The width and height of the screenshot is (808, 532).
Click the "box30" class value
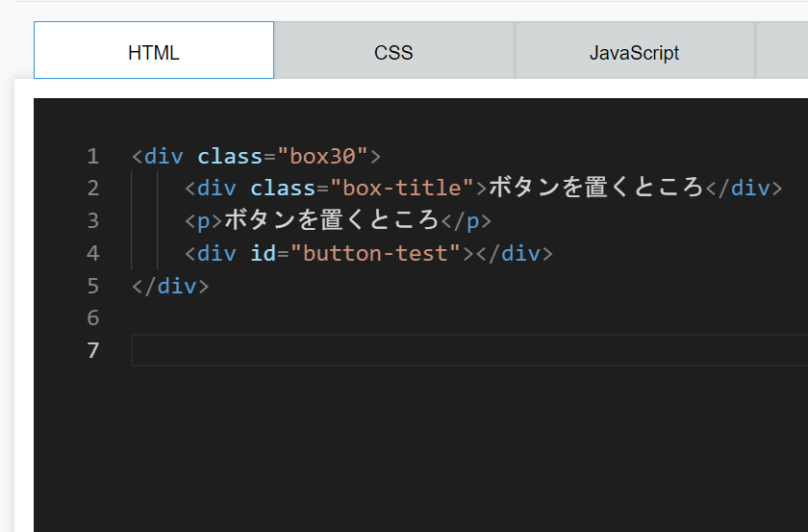click(x=322, y=156)
